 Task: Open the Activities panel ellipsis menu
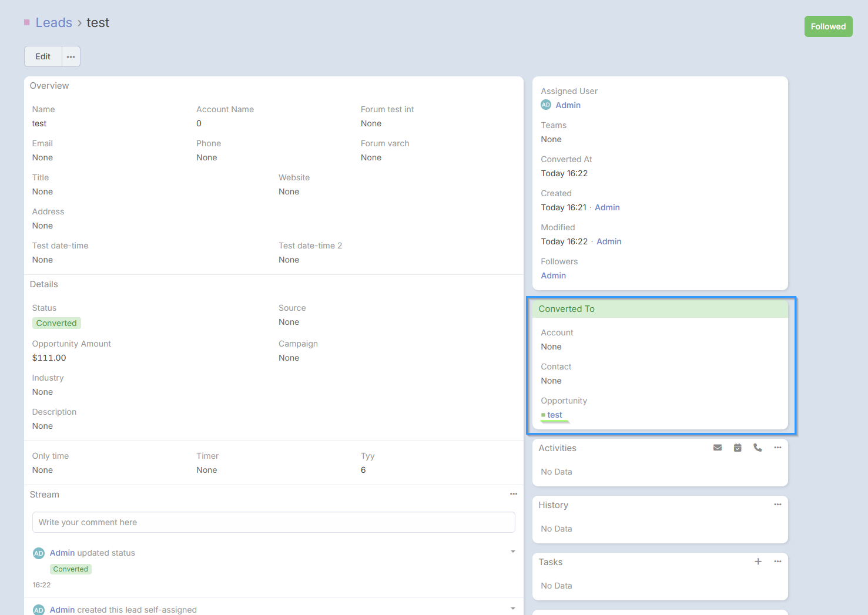tap(777, 448)
